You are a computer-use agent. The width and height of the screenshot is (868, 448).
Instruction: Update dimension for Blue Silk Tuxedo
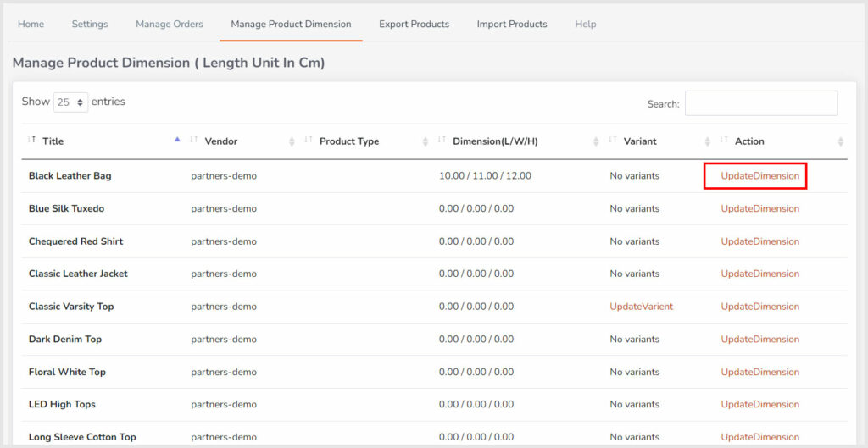pyautogui.click(x=759, y=208)
